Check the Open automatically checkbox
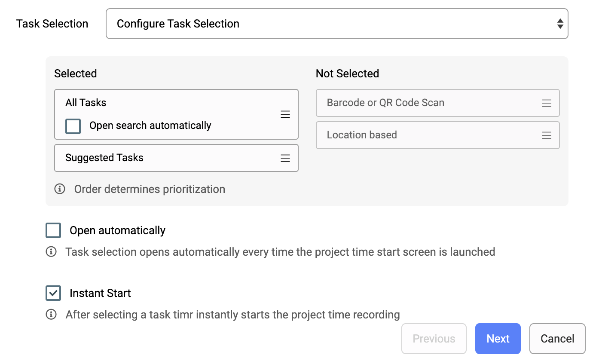The image size is (596, 364). pos(53,230)
